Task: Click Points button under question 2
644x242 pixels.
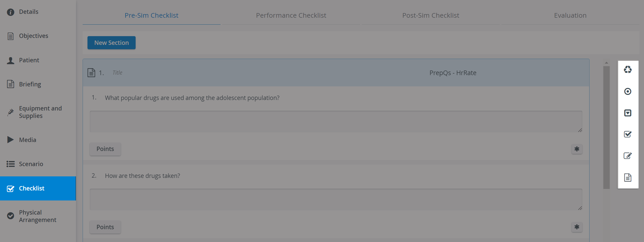Action: click(105, 227)
